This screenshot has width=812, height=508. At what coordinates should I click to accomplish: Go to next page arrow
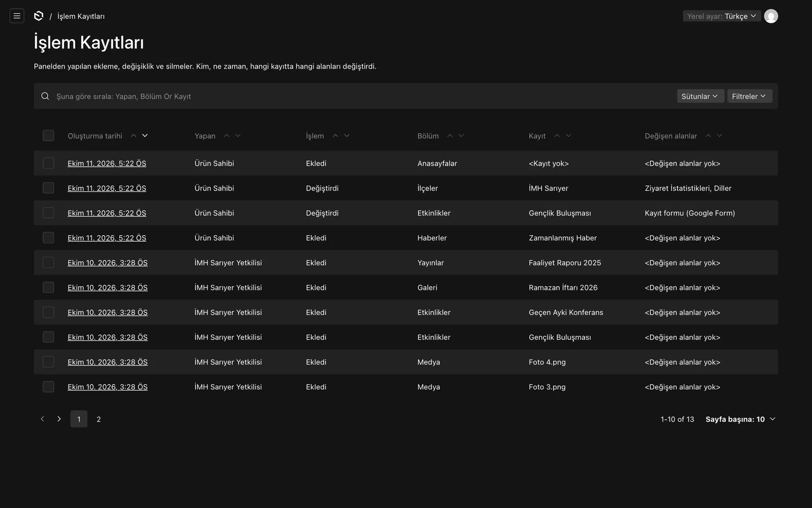pyautogui.click(x=59, y=419)
